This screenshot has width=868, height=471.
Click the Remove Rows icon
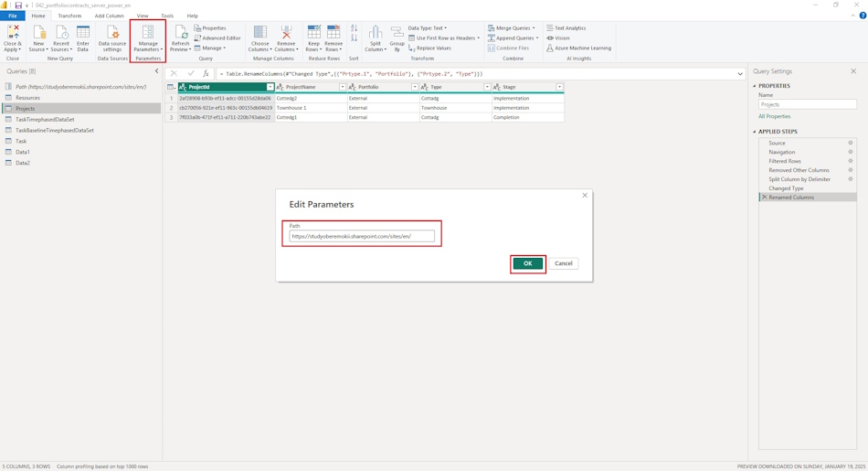tap(333, 32)
